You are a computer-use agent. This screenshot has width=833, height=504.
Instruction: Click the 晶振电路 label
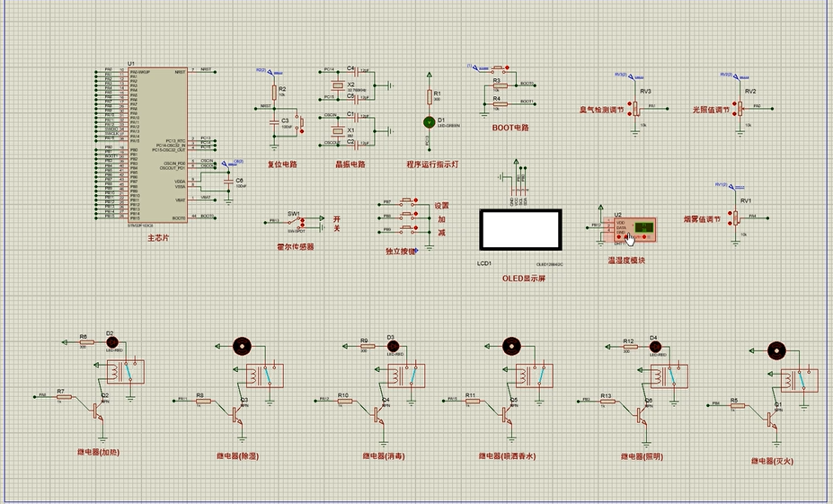[x=350, y=164]
